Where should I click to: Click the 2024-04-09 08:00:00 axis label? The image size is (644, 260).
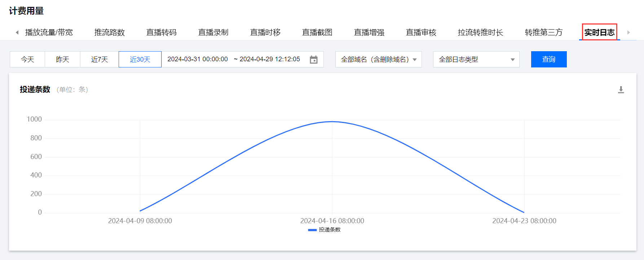140,221
